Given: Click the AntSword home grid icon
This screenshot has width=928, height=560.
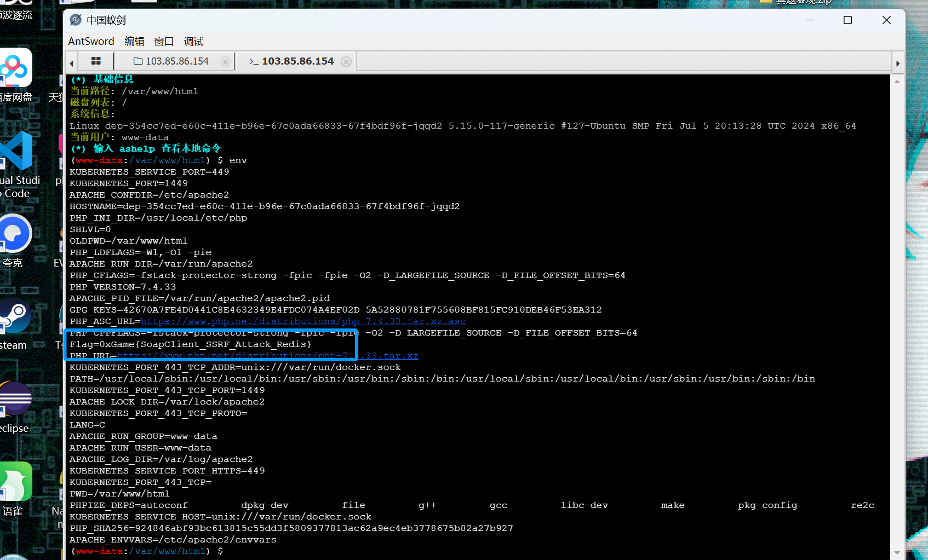Looking at the screenshot, I should [x=96, y=61].
